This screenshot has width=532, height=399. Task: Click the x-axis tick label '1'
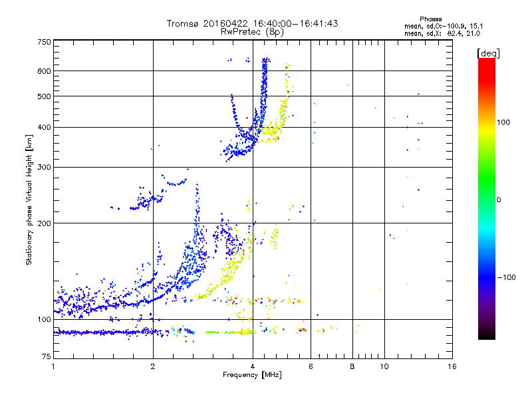pyautogui.click(x=53, y=366)
